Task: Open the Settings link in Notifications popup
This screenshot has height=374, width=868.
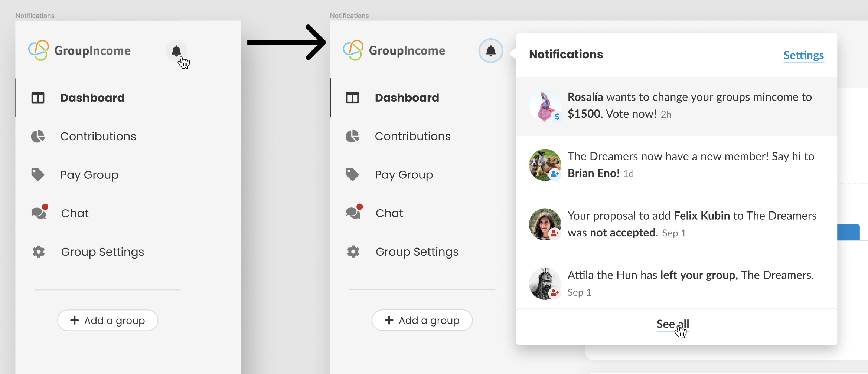Action: click(x=803, y=55)
